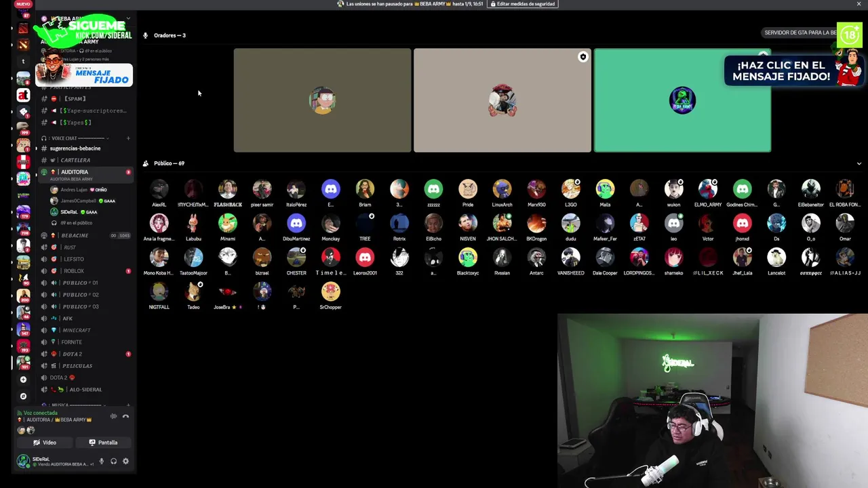Join the ALO-SIDERAL voice channel
868x488 pixels.
click(x=85, y=390)
